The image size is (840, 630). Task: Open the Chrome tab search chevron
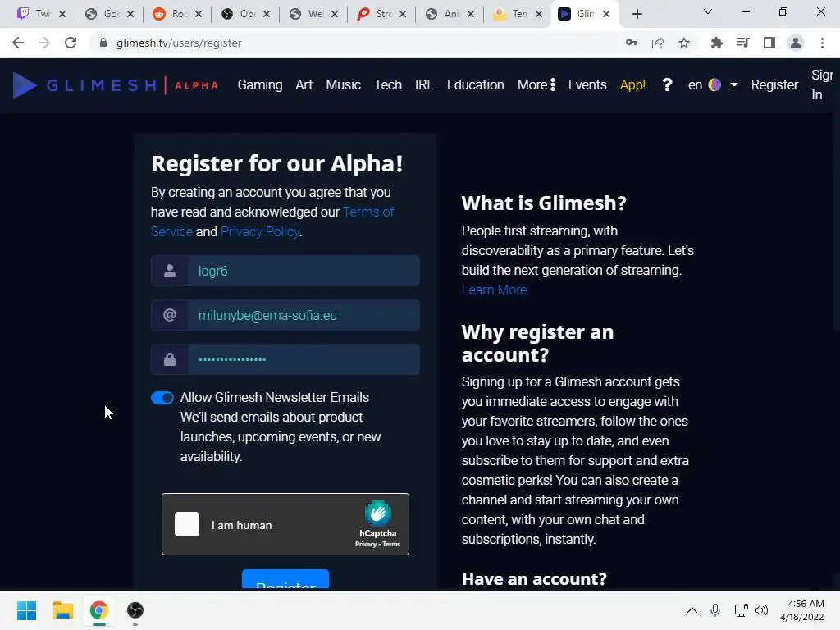pyautogui.click(x=708, y=12)
